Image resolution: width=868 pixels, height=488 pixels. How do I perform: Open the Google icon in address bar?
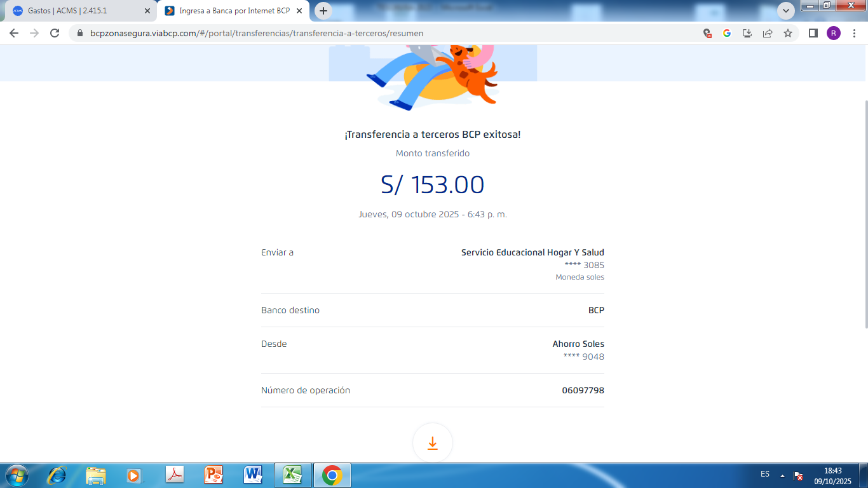[x=727, y=33]
